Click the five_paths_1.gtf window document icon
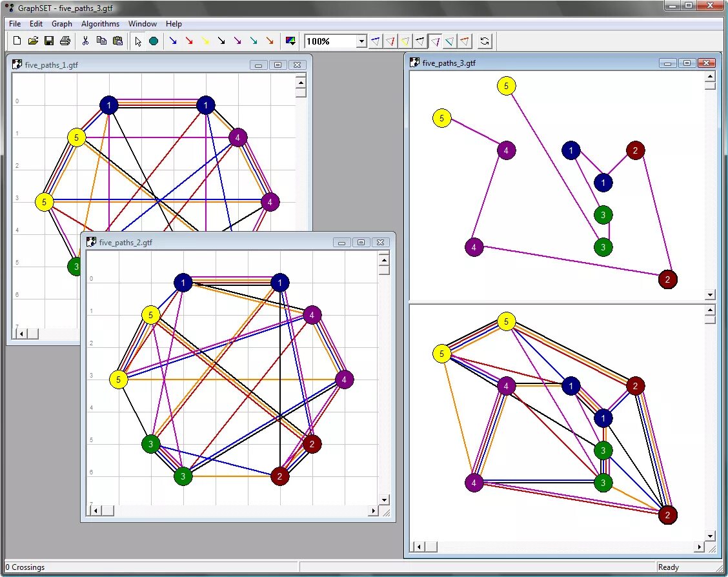 pos(17,65)
